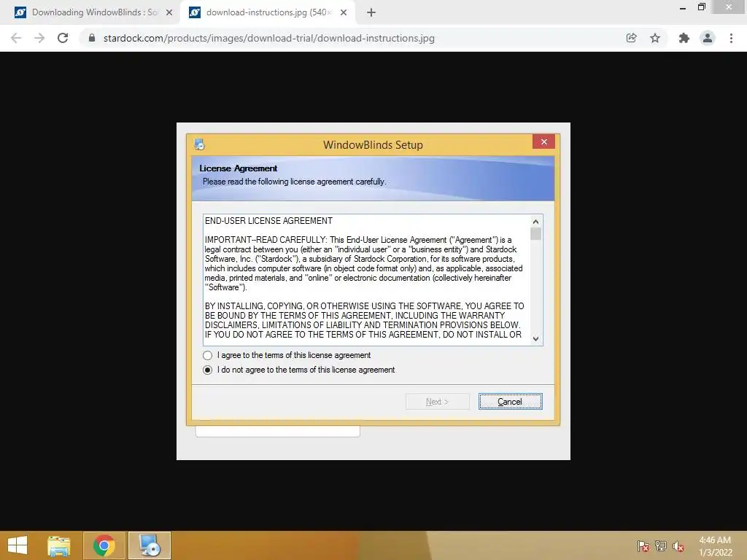Open Action Center flag icon

click(x=643, y=546)
